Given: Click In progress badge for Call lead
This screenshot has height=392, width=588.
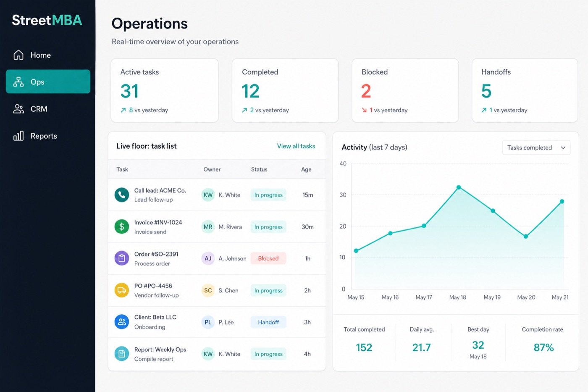Looking at the screenshot, I should coord(268,195).
